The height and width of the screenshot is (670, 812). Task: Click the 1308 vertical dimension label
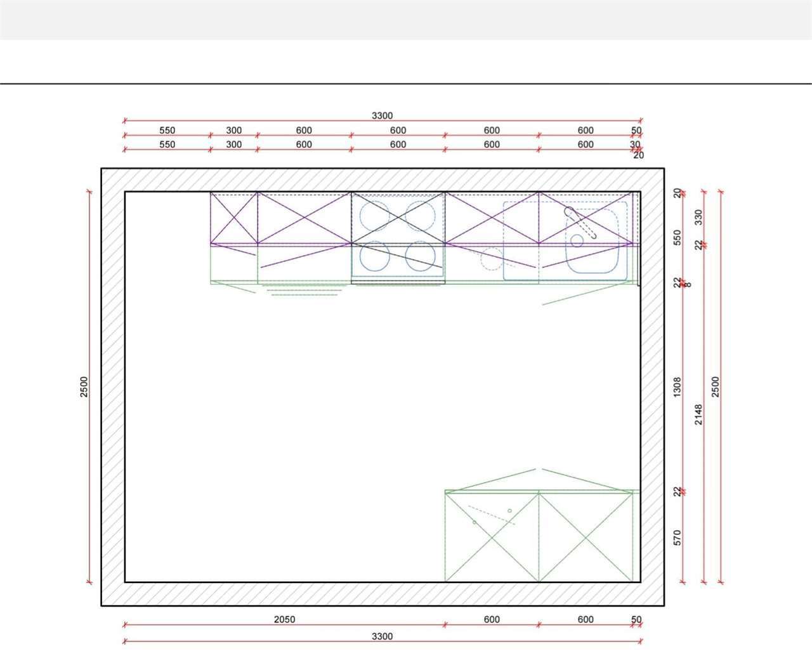point(678,387)
